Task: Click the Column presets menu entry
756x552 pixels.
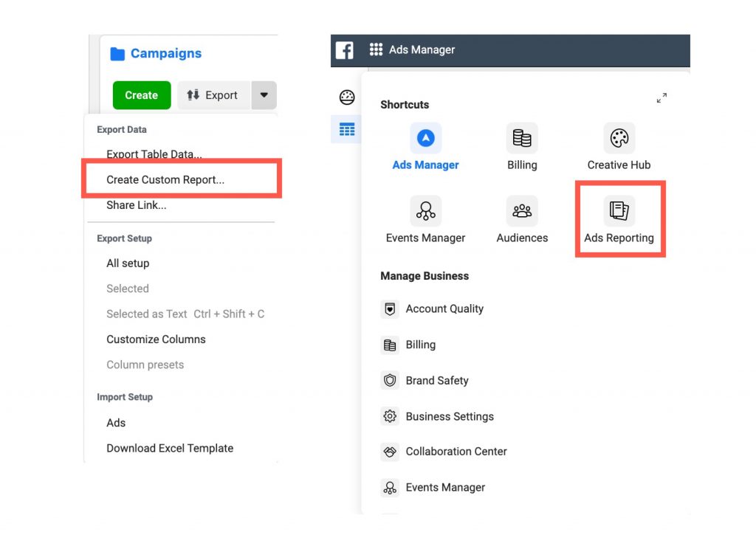Action: click(x=145, y=365)
